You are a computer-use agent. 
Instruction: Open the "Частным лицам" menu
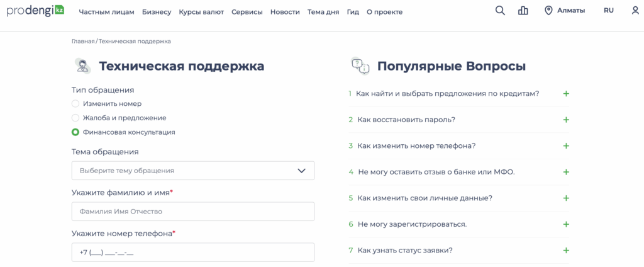tap(106, 12)
